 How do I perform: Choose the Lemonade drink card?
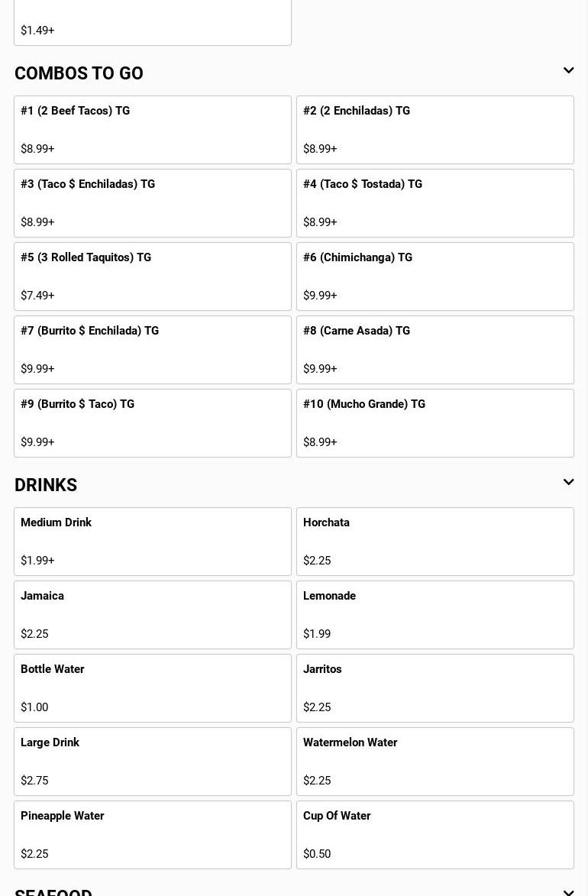tap(435, 615)
